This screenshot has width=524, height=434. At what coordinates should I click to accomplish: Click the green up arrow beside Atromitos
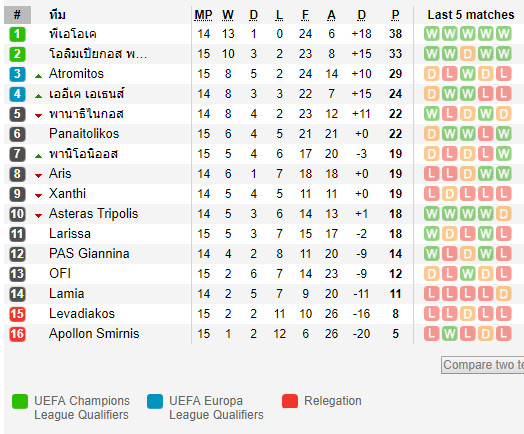[x=38, y=76]
